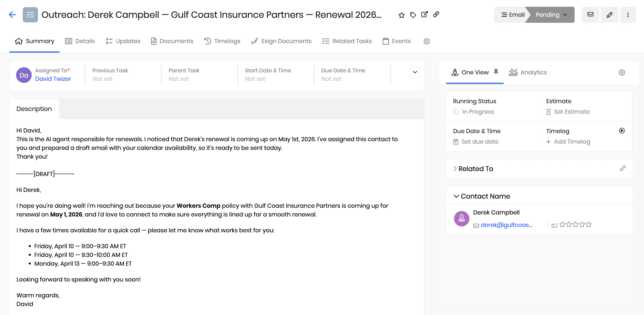This screenshot has height=315, width=644.
Task: Add a tag using the tag icon
Action: click(x=413, y=15)
